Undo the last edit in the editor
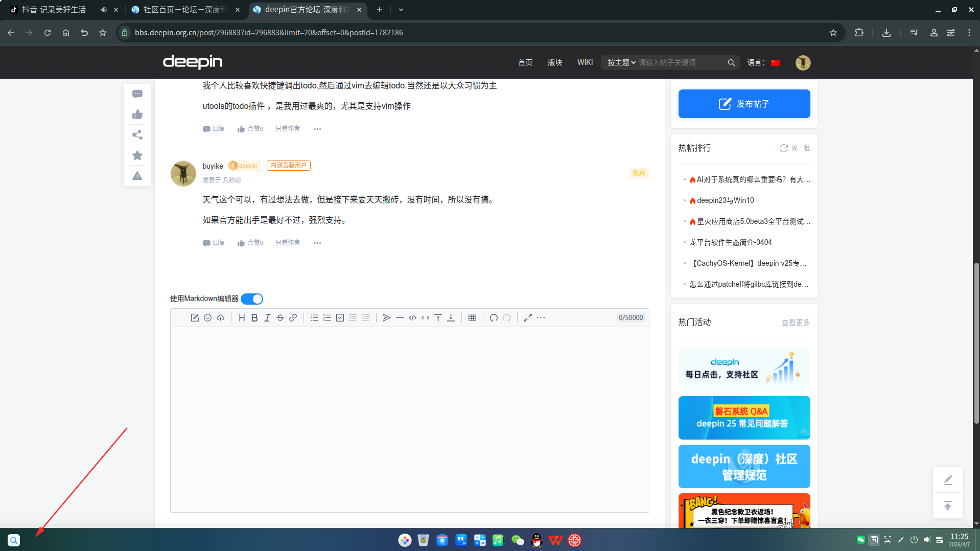The width and height of the screenshot is (980, 551). (x=494, y=318)
